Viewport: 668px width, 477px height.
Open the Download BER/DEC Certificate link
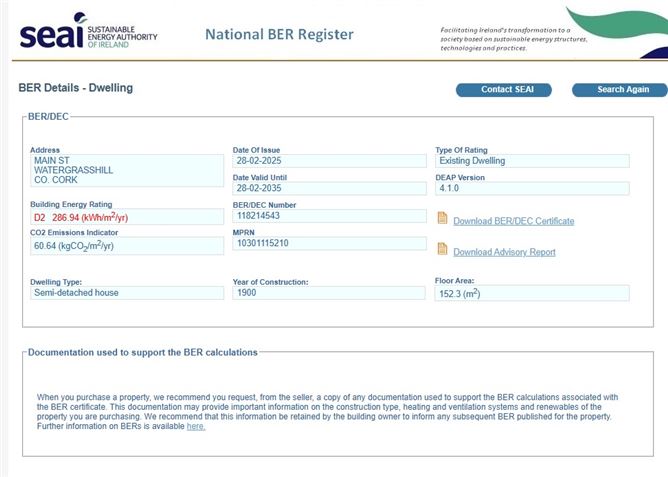pyautogui.click(x=513, y=221)
